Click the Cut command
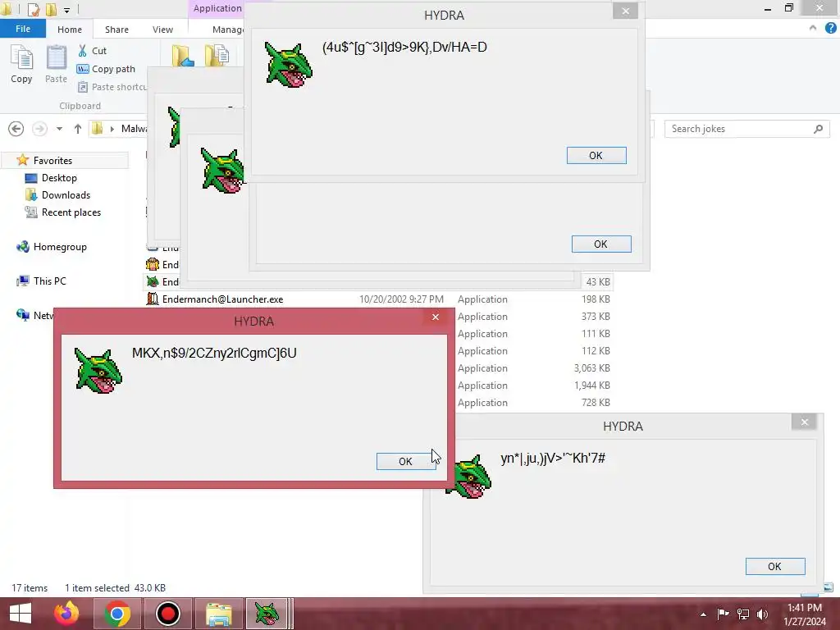 [x=92, y=51]
